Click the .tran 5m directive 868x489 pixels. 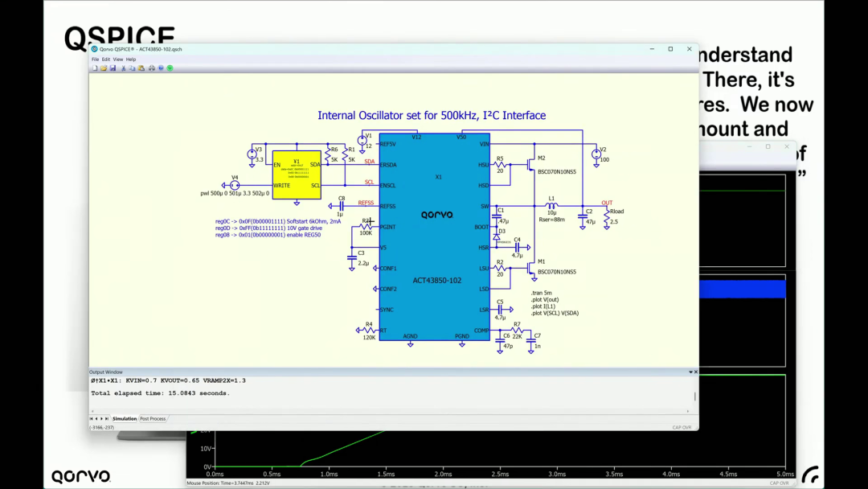click(542, 293)
